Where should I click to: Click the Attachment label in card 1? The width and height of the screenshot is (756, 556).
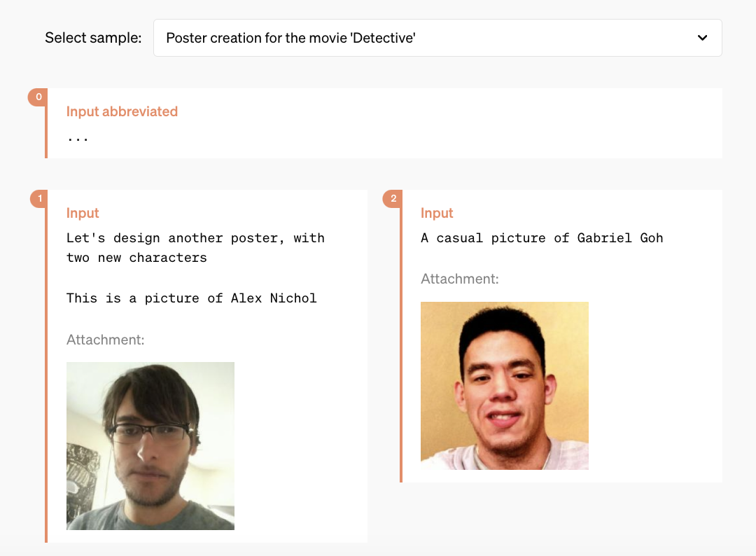[x=105, y=340]
